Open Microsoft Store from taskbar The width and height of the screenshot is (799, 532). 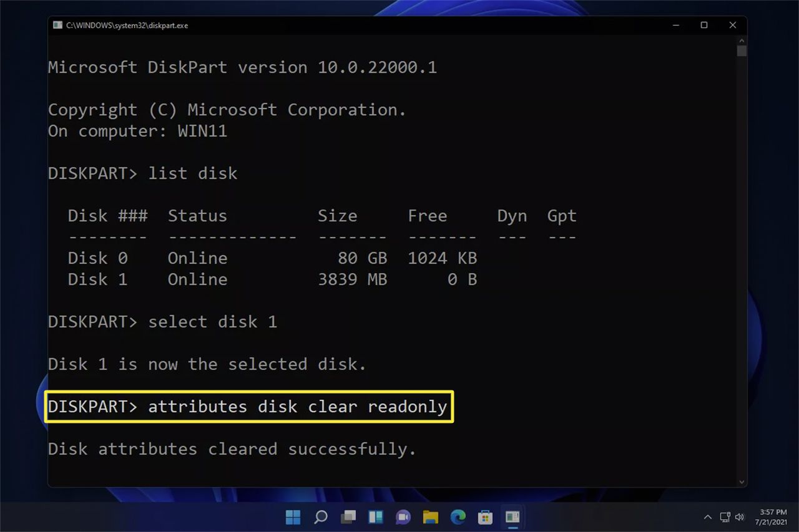[x=485, y=517]
